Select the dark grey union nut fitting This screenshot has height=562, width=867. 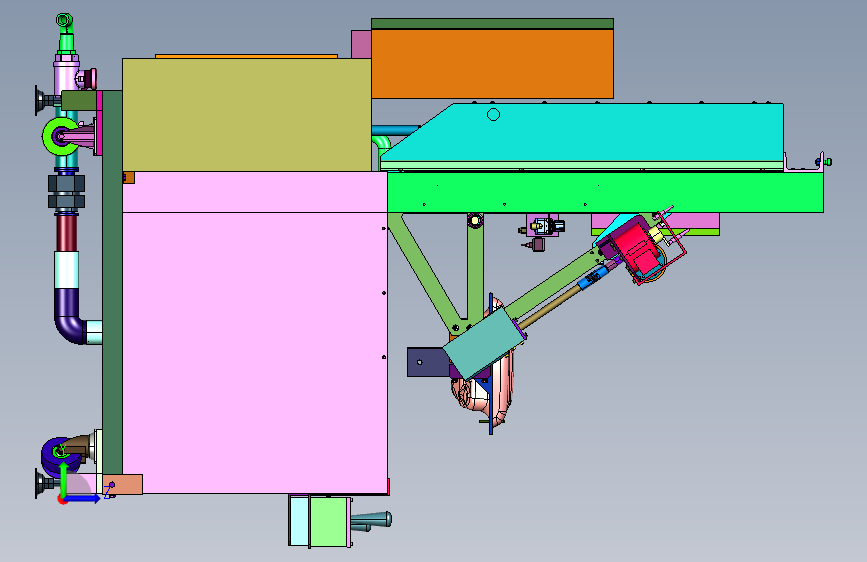[66, 191]
